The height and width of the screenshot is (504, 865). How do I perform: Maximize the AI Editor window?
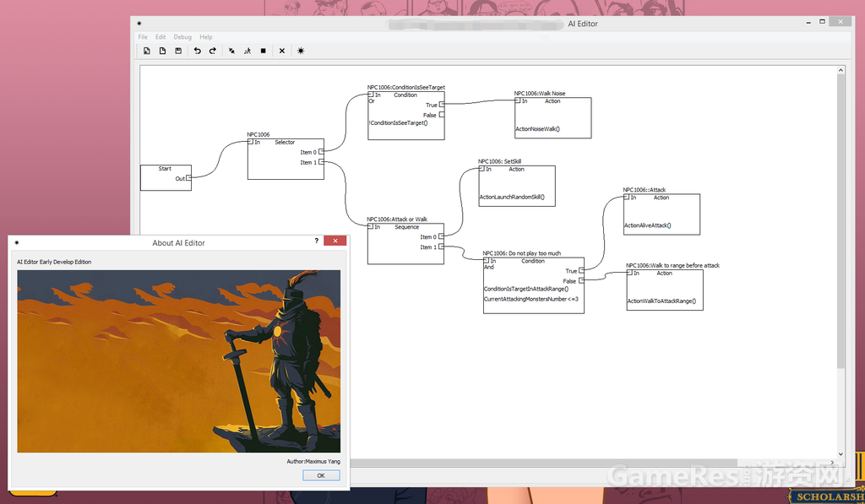pyautogui.click(x=822, y=21)
